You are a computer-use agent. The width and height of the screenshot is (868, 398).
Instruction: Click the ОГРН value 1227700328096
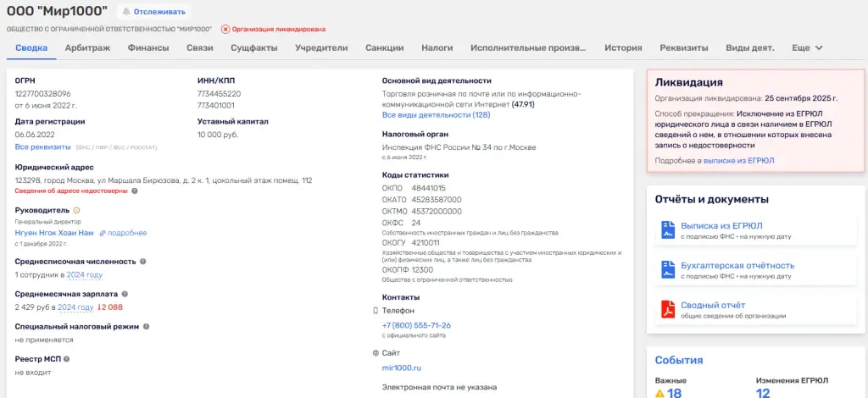click(x=42, y=94)
